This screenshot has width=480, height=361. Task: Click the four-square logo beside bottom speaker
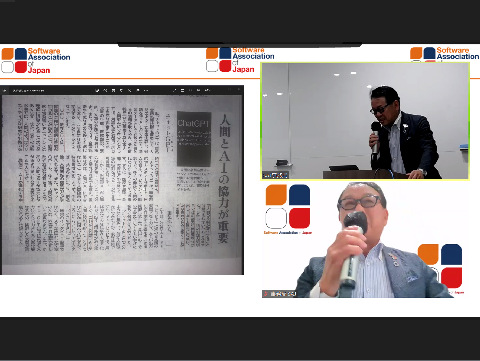pyautogui.click(x=288, y=207)
